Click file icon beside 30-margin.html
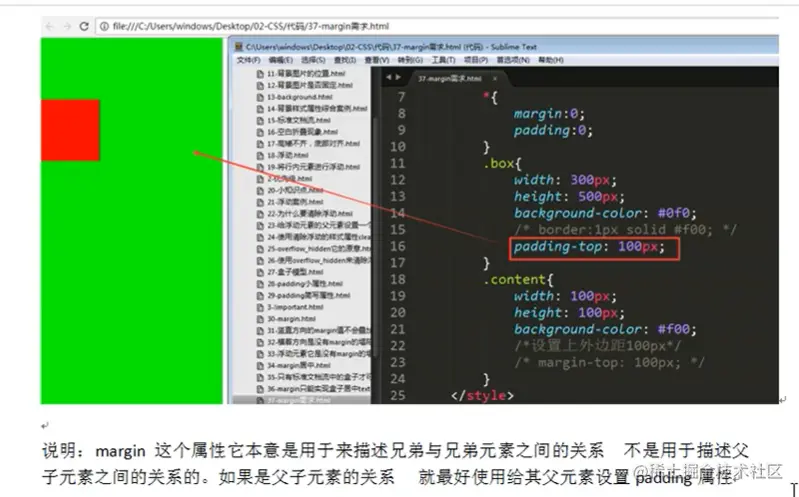 260,319
